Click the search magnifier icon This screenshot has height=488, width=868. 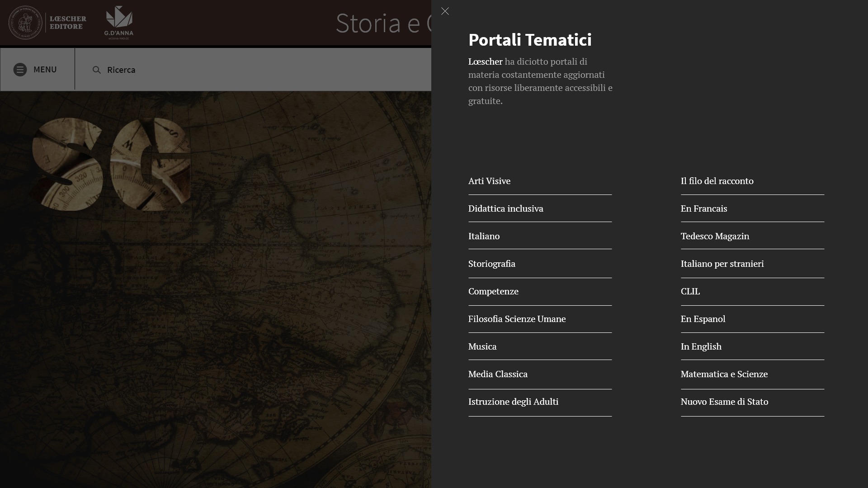click(x=96, y=70)
